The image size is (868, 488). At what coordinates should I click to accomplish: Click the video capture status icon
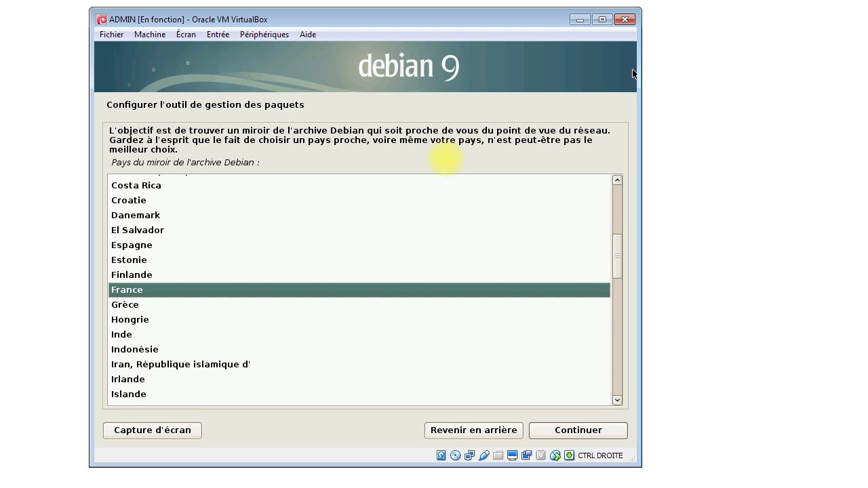(527, 455)
